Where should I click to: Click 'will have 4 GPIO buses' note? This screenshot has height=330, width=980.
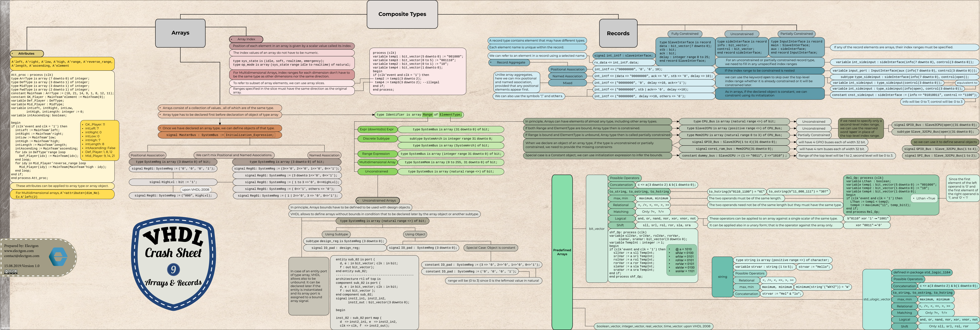832,142
